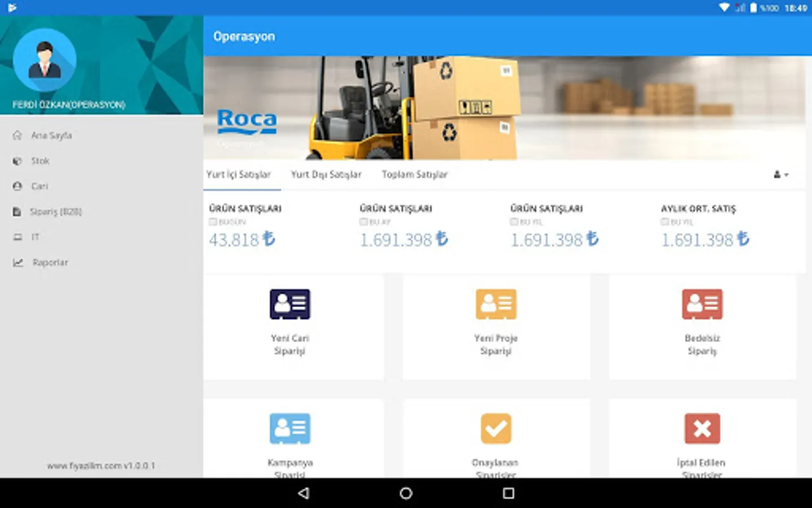812x508 pixels.
Task: Click the Onaylanan Siparişler checkmark icon
Action: [x=496, y=428]
